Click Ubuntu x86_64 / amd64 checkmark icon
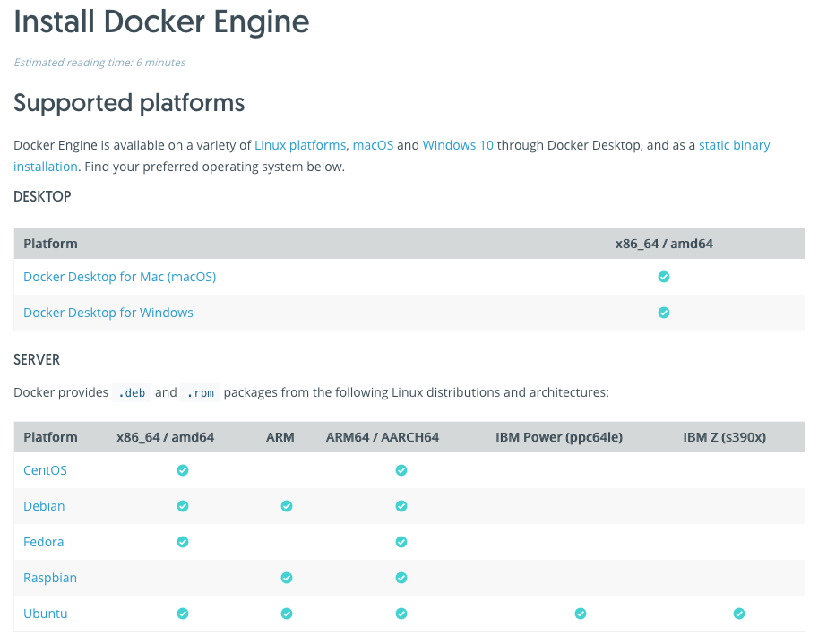The width and height of the screenshot is (827, 644). click(x=183, y=614)
